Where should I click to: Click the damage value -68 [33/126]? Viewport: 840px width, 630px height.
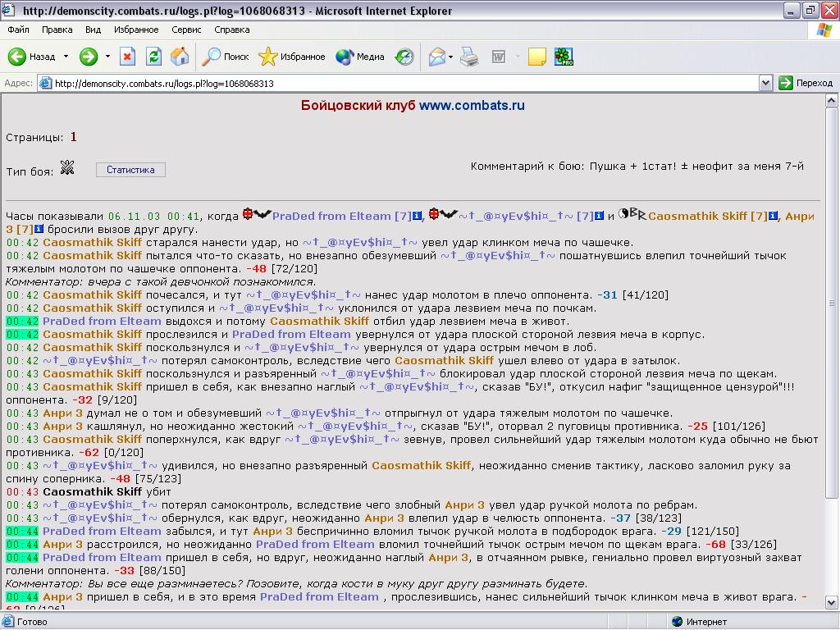pos(741,545)
